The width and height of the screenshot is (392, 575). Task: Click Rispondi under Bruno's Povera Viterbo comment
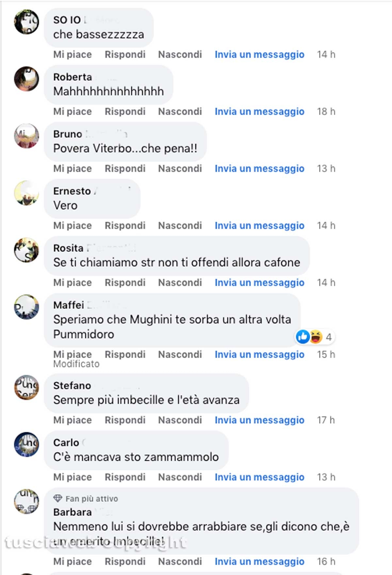125,168
